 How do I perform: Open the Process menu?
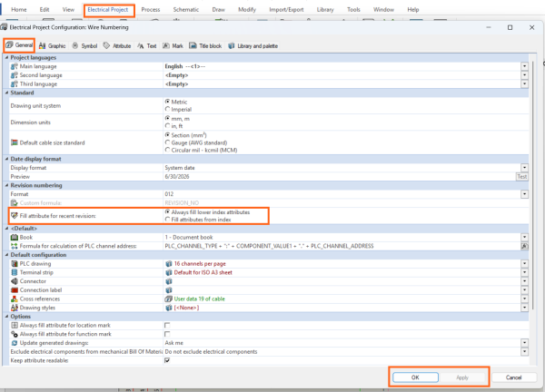point(151,10)
